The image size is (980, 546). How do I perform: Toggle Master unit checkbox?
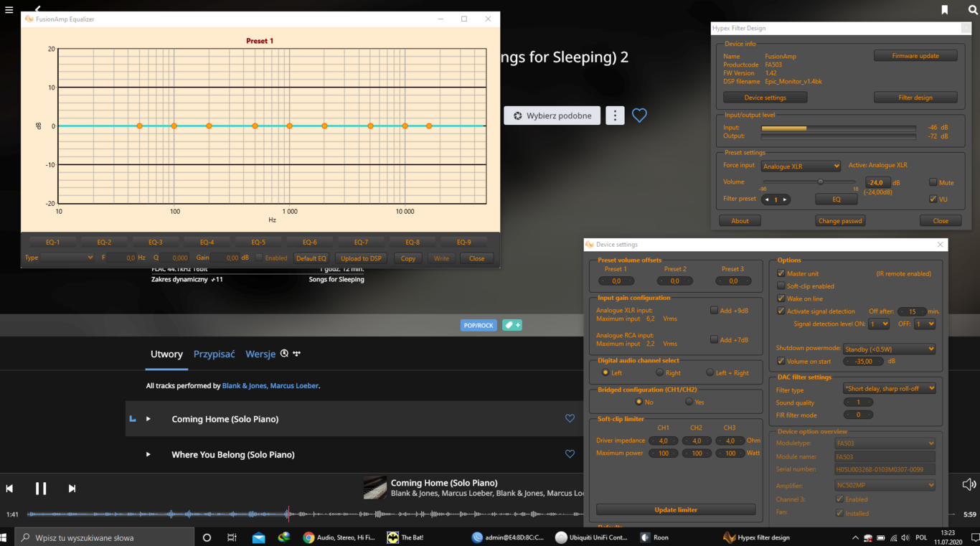pyautogui.click(x=781, y=273)
